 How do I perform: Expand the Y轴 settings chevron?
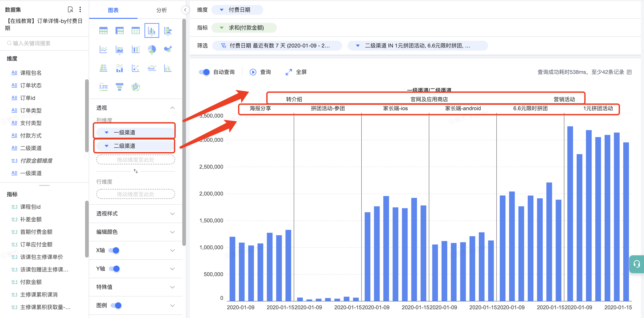click(172, 269)
